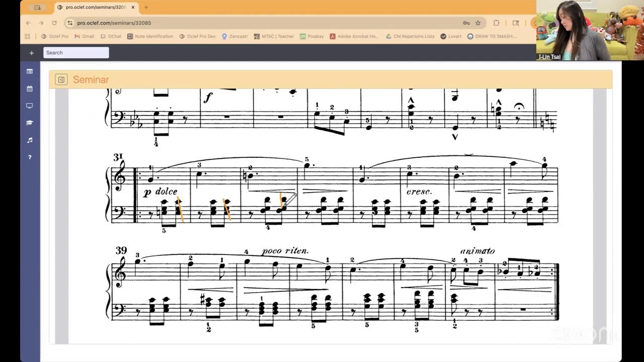Open the graduation cap icon in the sidebar
Screen dimensions: 644x362
tap(30, 123)
